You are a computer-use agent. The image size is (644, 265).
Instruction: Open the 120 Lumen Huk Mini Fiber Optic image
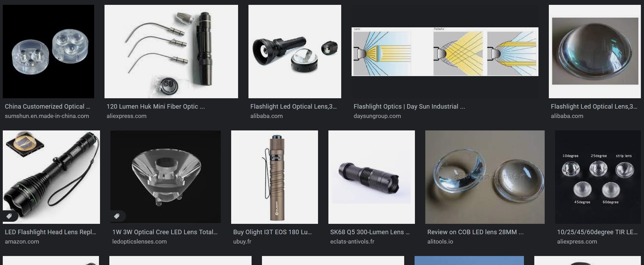click(x=171, y=52)
